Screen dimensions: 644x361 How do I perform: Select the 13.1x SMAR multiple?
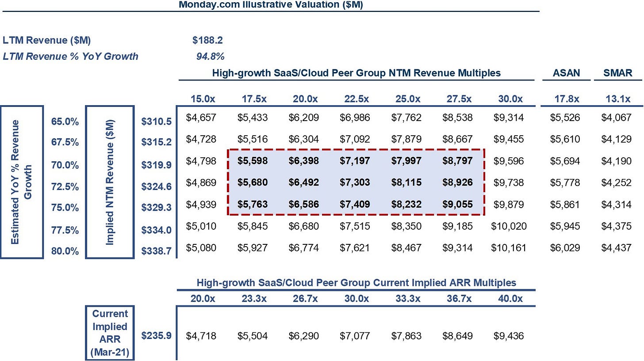(618, 99)
